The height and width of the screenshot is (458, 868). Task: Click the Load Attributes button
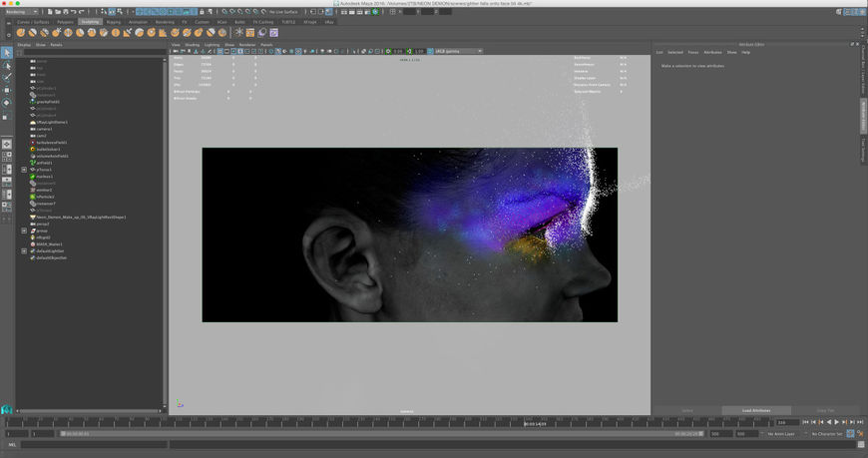click(x=758, y=410)
